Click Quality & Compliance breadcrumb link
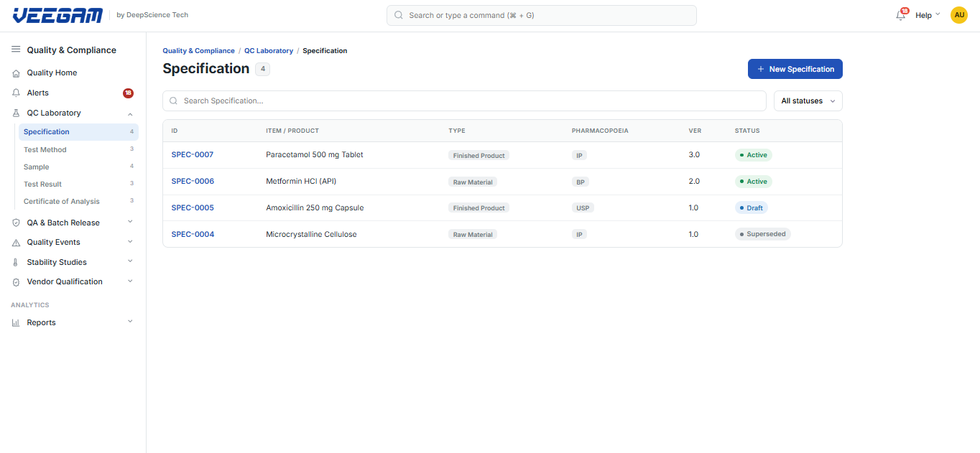Image resolution: width=980 pixels, height=453 pixels. pyautogui.click(x=198, y=51)
